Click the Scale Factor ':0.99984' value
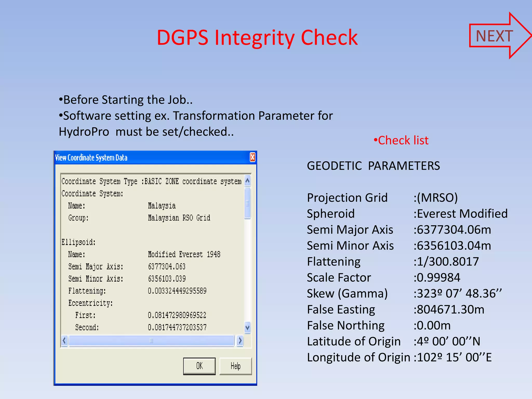Viewport: 532px width, 399px height. (x=437, y=277)
